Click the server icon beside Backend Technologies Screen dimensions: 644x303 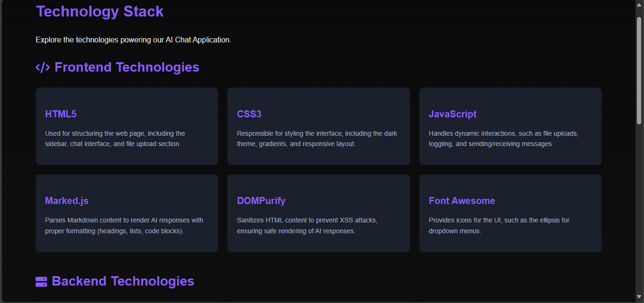pos(41,282)
